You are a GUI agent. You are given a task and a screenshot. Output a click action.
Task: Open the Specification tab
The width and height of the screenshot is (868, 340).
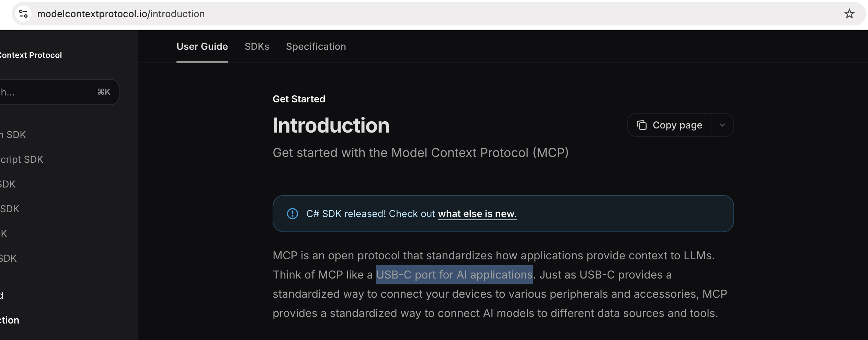(316, 46)
